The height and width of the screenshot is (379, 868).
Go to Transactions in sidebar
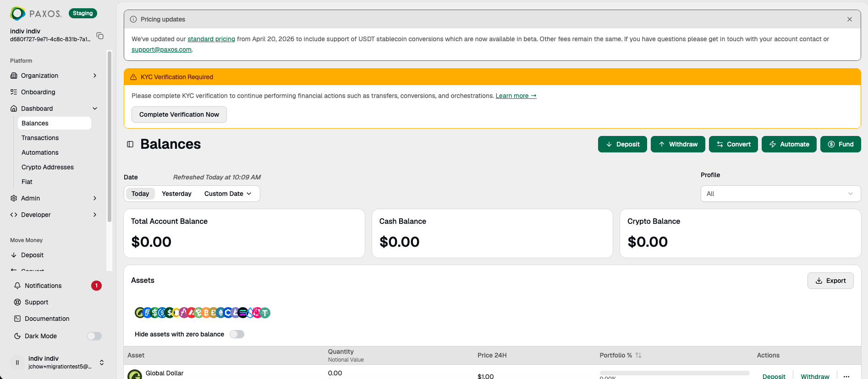coord(40,138)
